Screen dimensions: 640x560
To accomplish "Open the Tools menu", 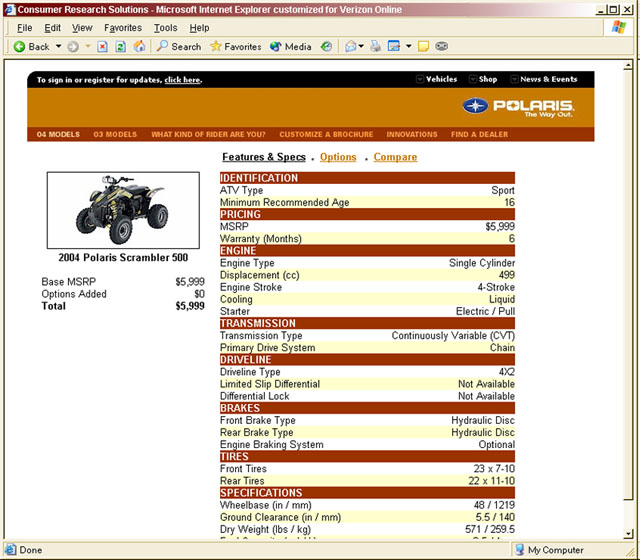I will pos(165,28).
